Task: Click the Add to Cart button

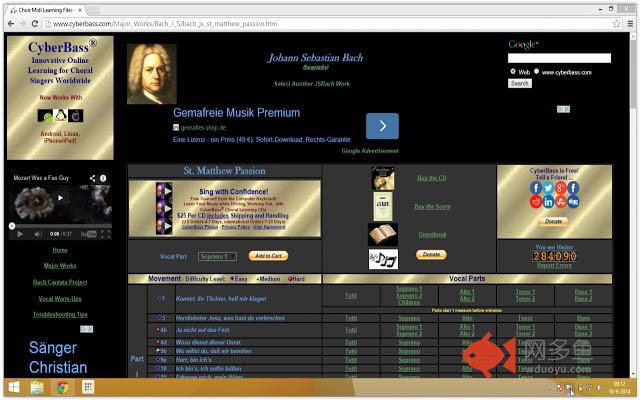Action: point(268,256)
